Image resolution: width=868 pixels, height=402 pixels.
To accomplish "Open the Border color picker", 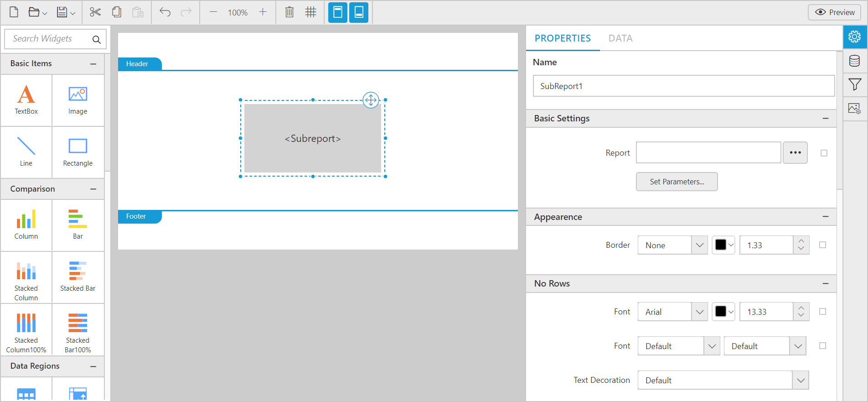I will click(x=723, y=245).
